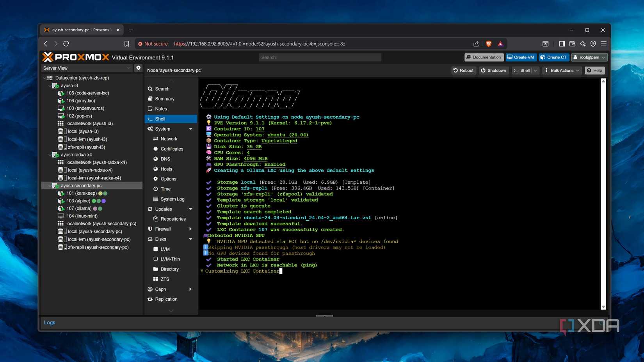Select container 107 (ollama) in tree
Image resolution: width=644 pixels, height=362 pixels.
click(79, 208)
